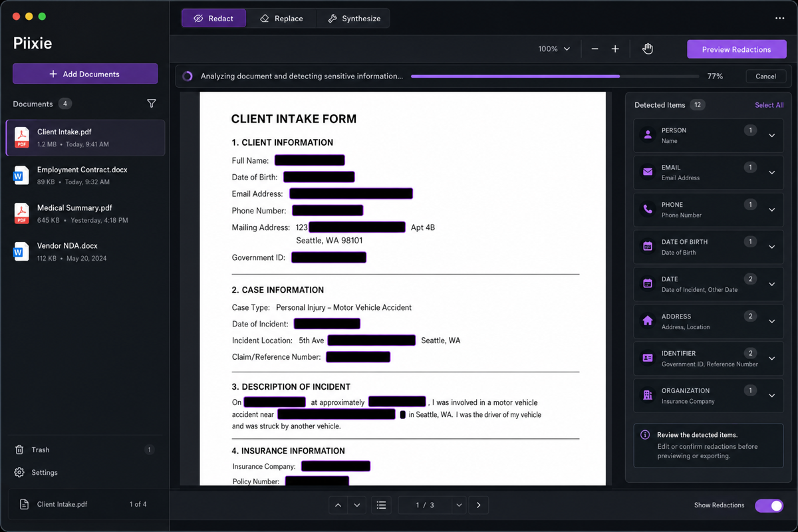Open the Trash folder

[x=85, y=450]
